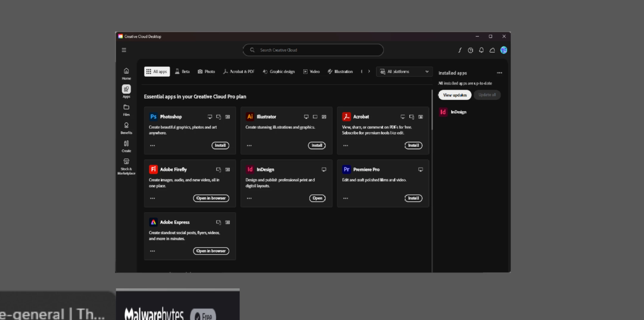This screenshot has height=320, width=644.
Task: Click the Malwarebytes Free badge
Action: click(204, 315)
